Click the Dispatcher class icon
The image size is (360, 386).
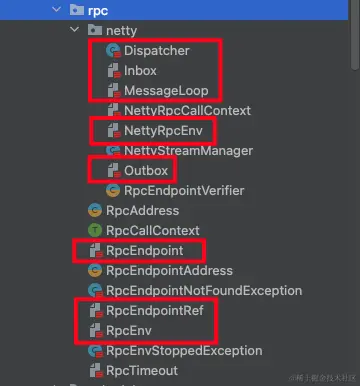(113, 51)
